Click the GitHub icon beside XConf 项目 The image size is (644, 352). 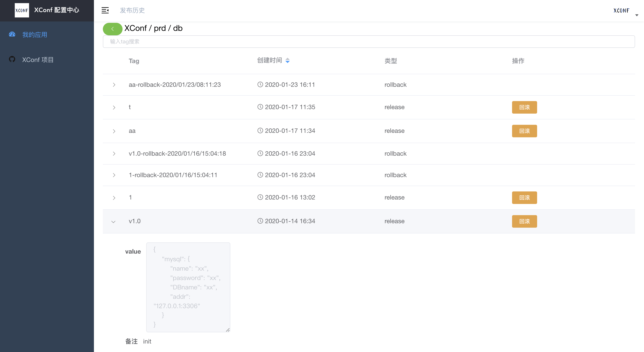click(x=12, y=59)
